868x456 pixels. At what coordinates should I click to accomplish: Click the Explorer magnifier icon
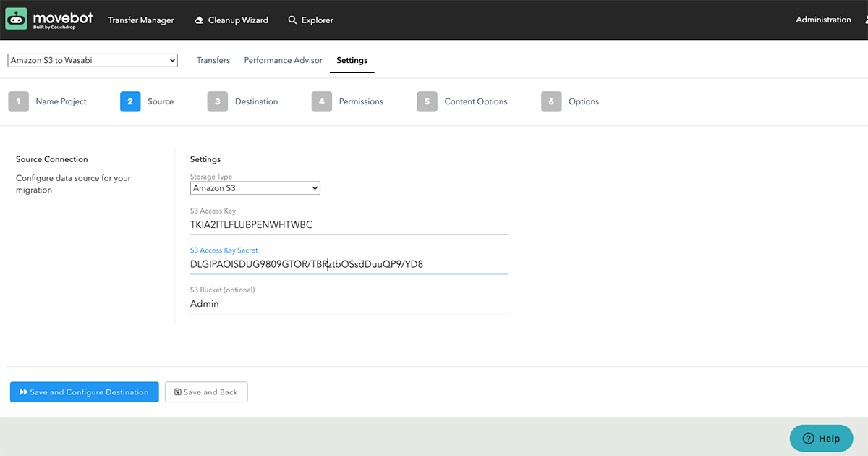pyautogui.click(x=292, y=20)
